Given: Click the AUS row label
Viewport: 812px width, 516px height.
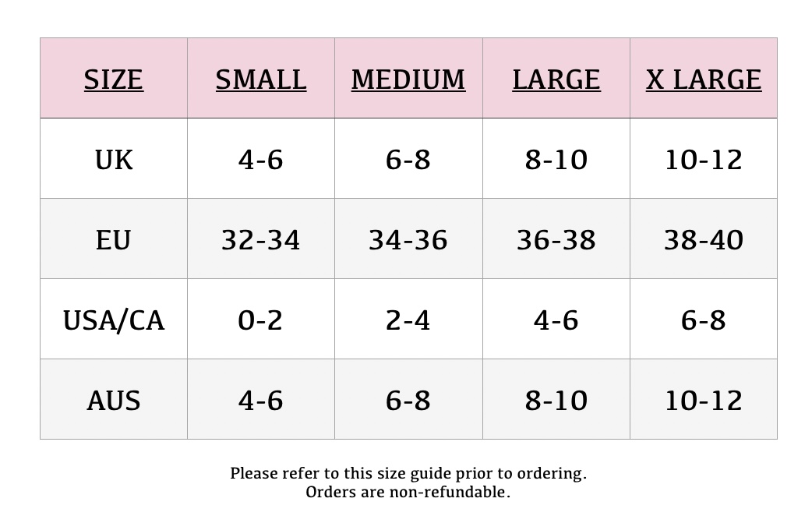Looking at the screenshot, I should pos(114,401).
